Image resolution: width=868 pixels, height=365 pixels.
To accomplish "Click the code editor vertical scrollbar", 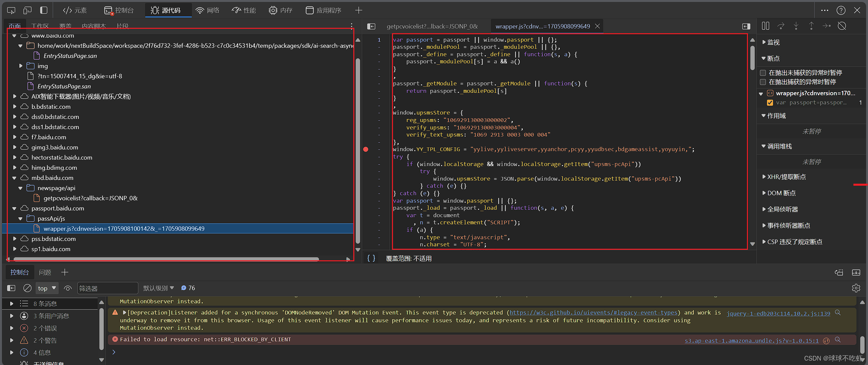I will click(752, 58).
